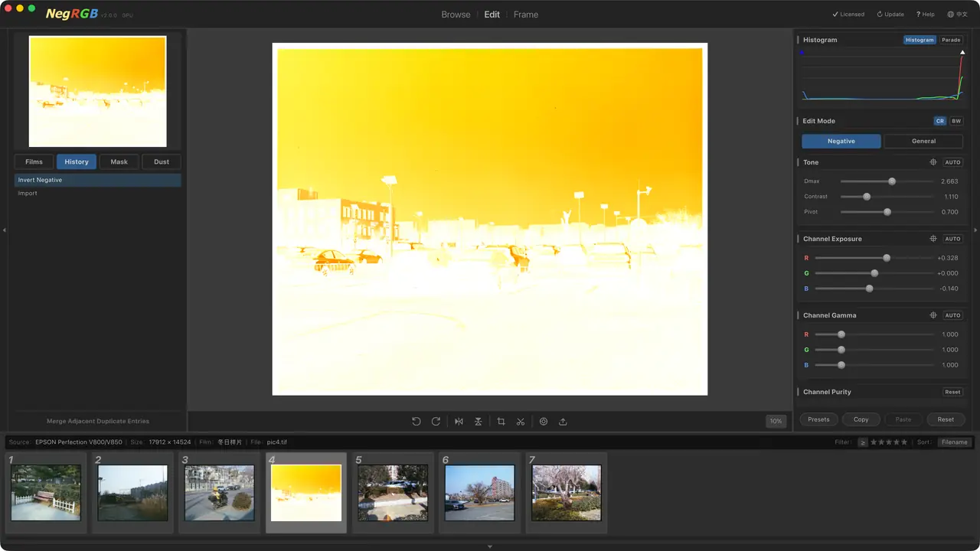The height and width of the screenshot is (551, 980).
Task: Reset Channel Purity
Action: pyautogui.click(x=952, y=392)
